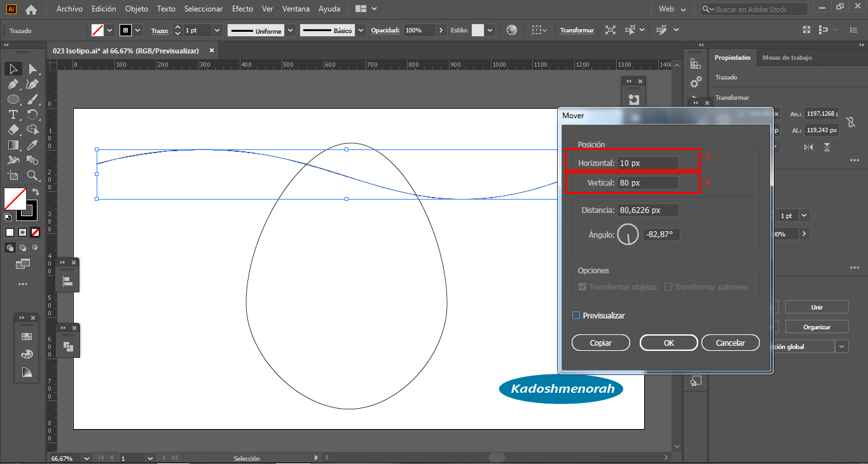Image resolution: width=868 pixels, height=464 pixels.
Task: Switch to the Propiedades tab
Action: (x=733, y=58)
